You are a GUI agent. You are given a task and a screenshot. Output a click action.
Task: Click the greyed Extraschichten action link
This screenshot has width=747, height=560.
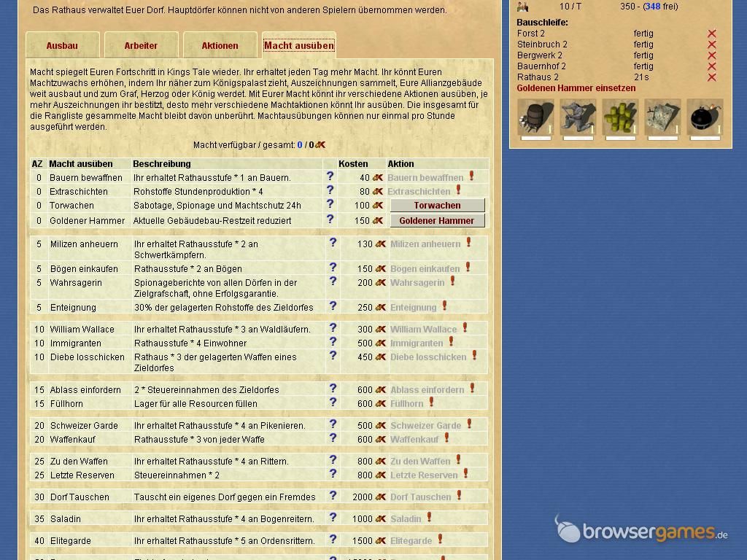point(419,192)
